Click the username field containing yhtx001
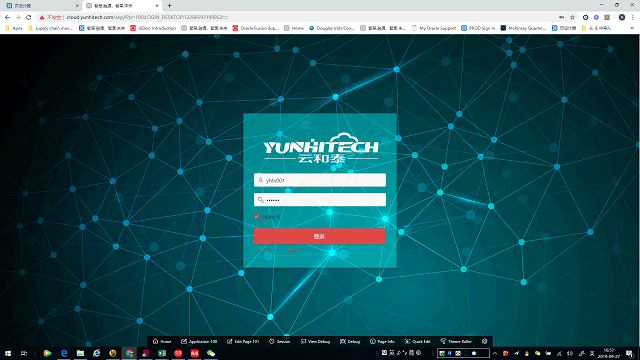 coord(320,180)
